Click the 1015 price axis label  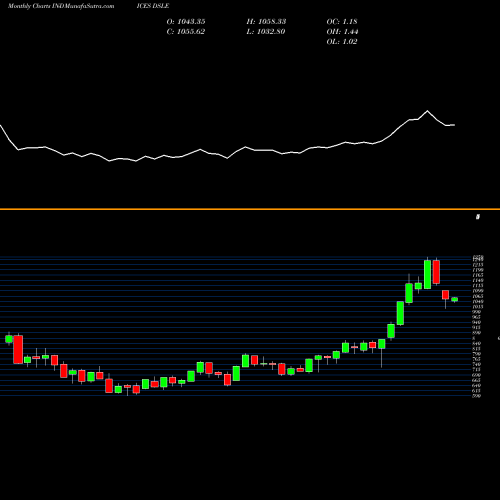(x=477, y=307)
